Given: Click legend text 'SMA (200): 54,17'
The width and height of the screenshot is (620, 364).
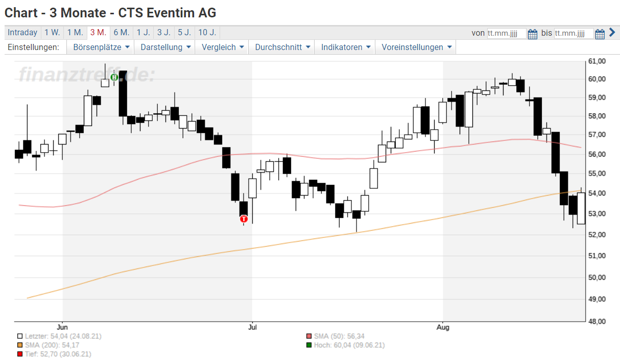Looking at the screenshot, I should pyautogui.click(x=53, y=345).
